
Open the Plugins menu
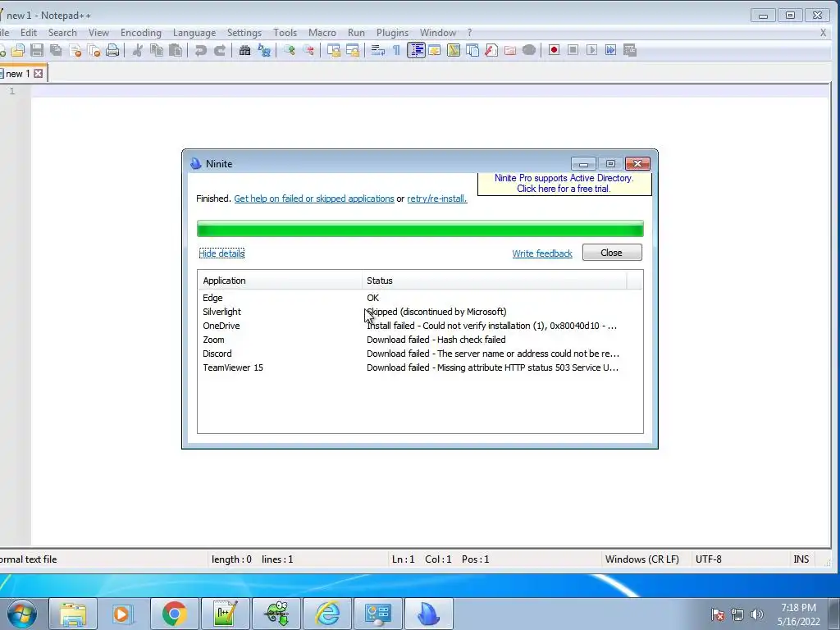tap(393, 33)
